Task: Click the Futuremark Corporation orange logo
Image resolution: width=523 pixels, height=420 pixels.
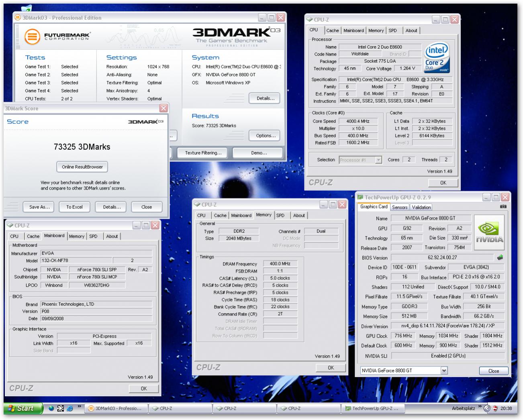Action: (x=33, y=37)
